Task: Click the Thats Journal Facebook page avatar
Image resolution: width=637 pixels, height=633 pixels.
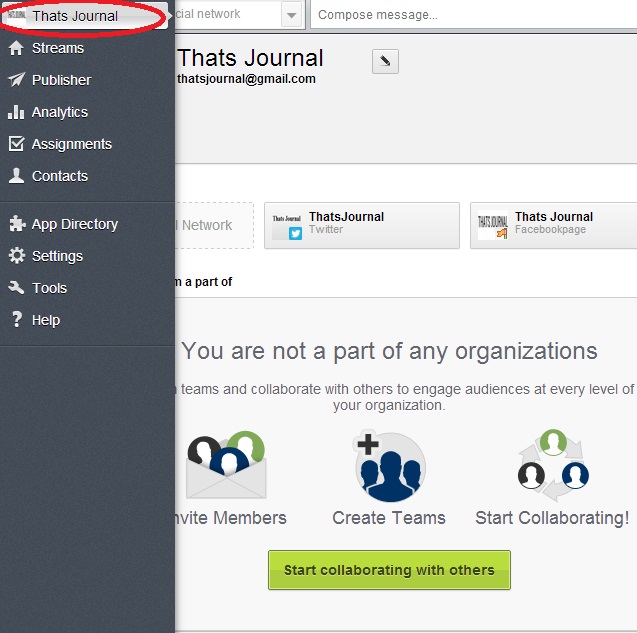Action: (x=493, y=225)
